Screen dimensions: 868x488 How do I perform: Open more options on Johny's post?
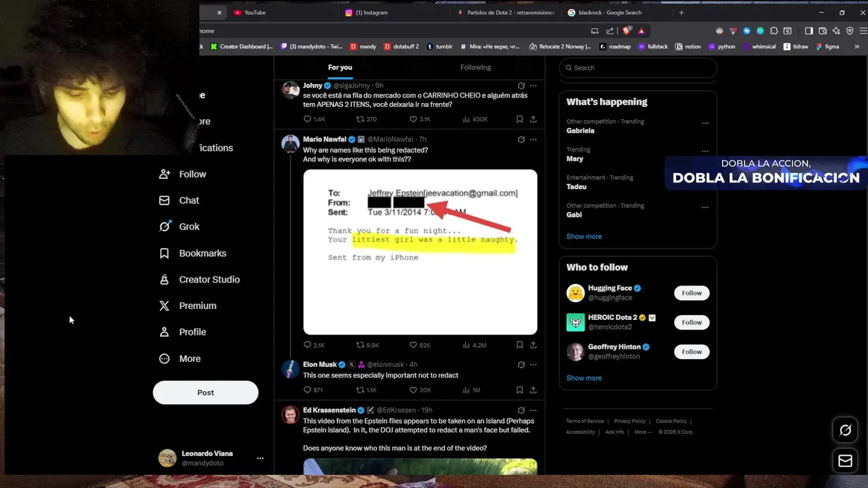click(x=533, y=85)
